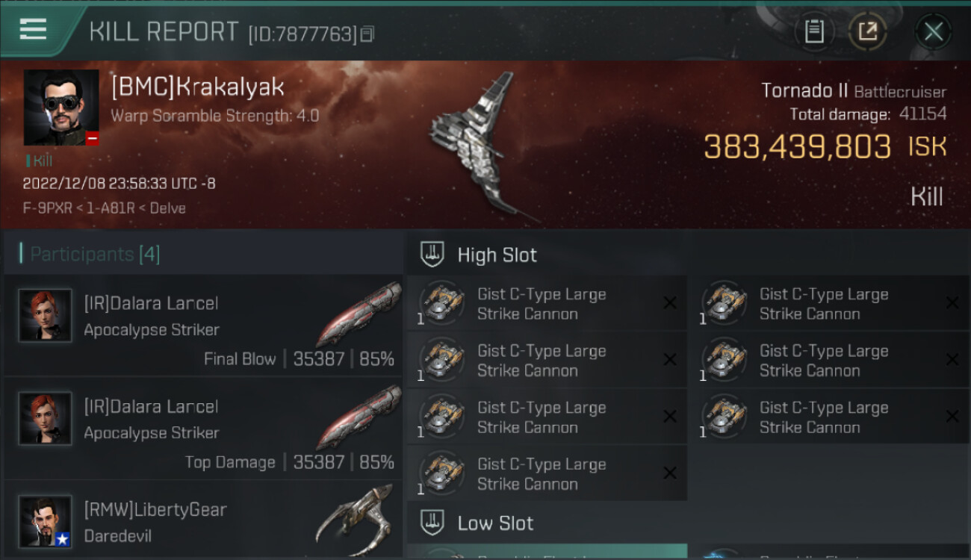971x560 pixels.
Task: Select Dalara Lancel Final Blow entry
Action: coord(203,326)
